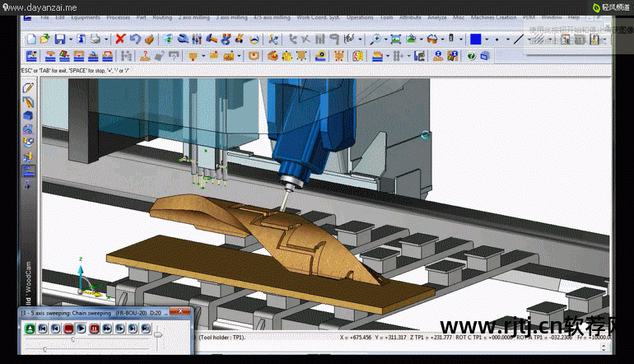Image resolution: width=634 pixels, height=364 pixels.
Task: Click the green question mark Help icon
Action: (x=471, y=56)
